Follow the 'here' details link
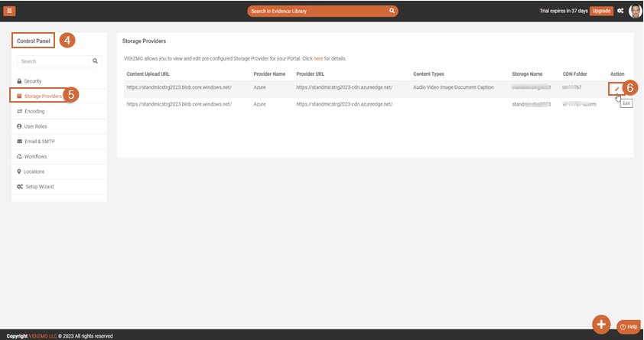This screenshot has width=644, height=340. click(x=318, y=58)
